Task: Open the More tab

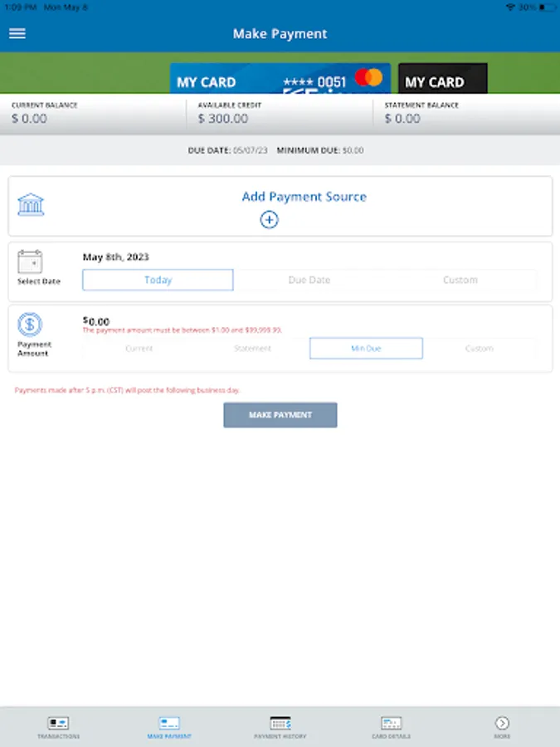Action: click(x=502, y=727)
